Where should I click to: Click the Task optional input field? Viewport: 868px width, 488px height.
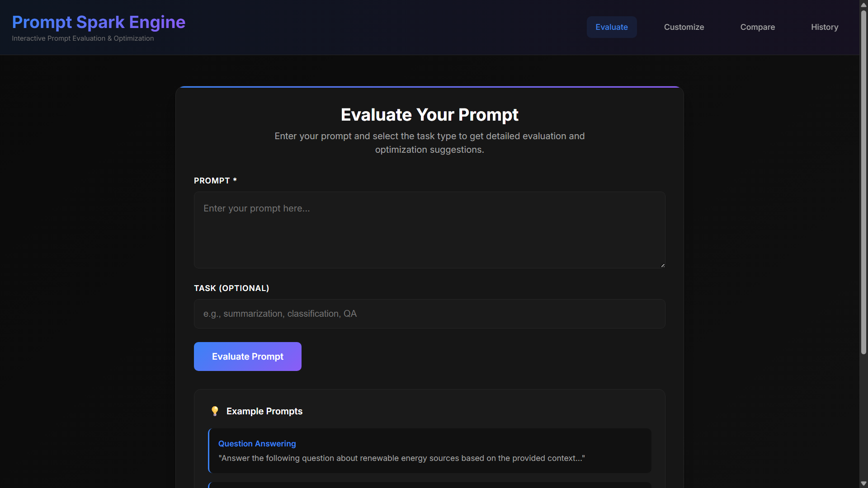429,314
